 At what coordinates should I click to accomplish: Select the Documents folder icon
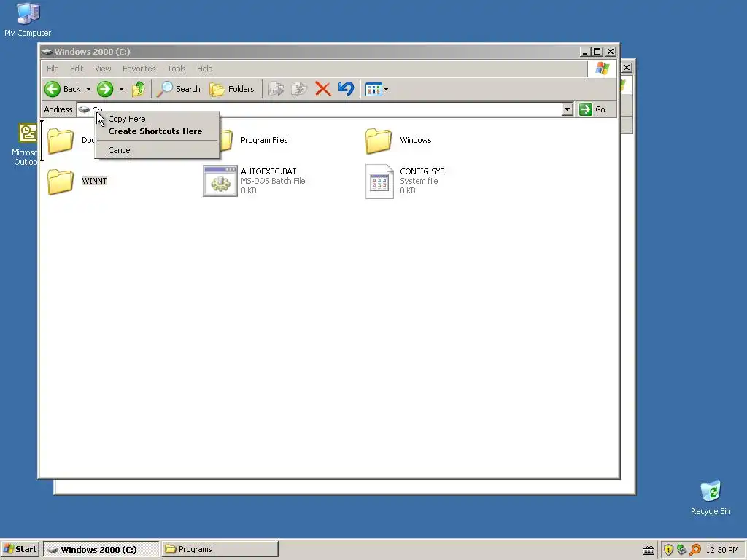61,141
